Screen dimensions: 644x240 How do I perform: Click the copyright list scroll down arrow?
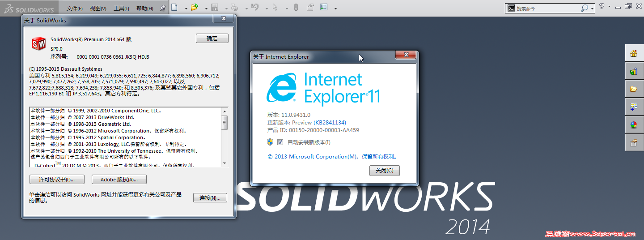225,163
